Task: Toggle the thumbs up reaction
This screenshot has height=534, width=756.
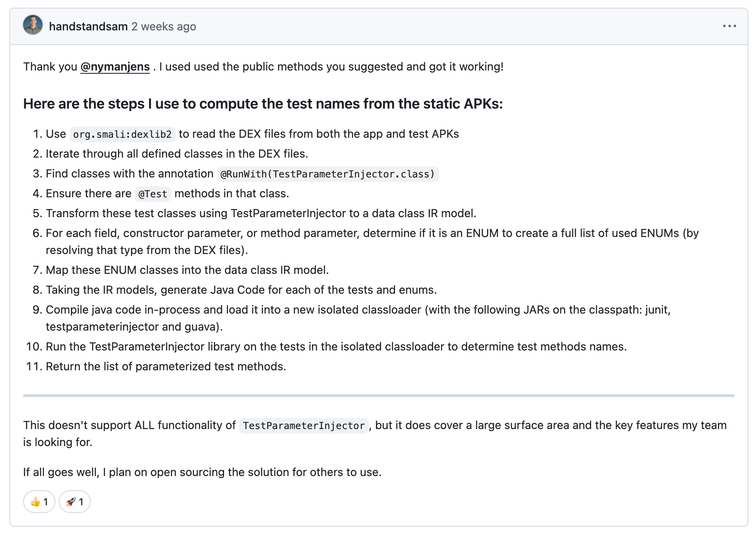Action: pyautogui.click(x=39, y=502)
